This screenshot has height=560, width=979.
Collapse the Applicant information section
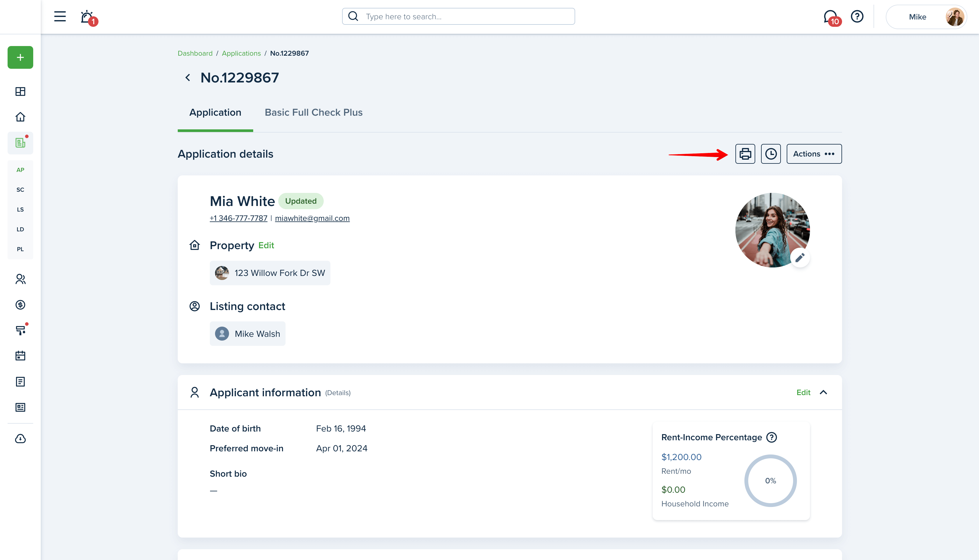tap(823, 392)
